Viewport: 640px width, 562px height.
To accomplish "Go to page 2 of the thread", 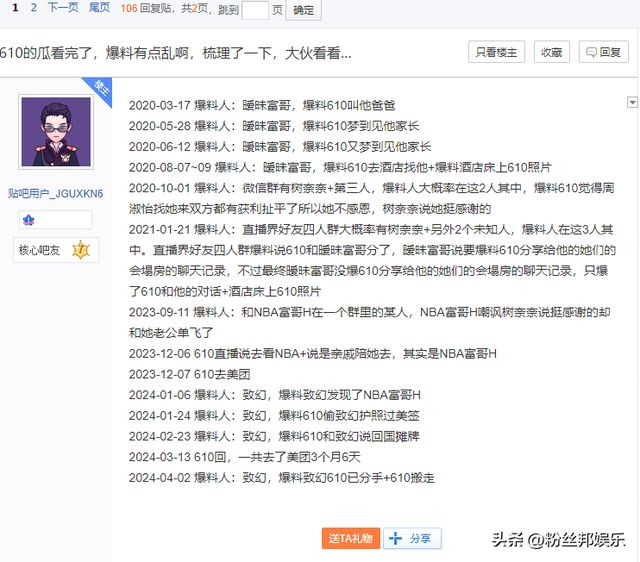I will pos(33,8).
